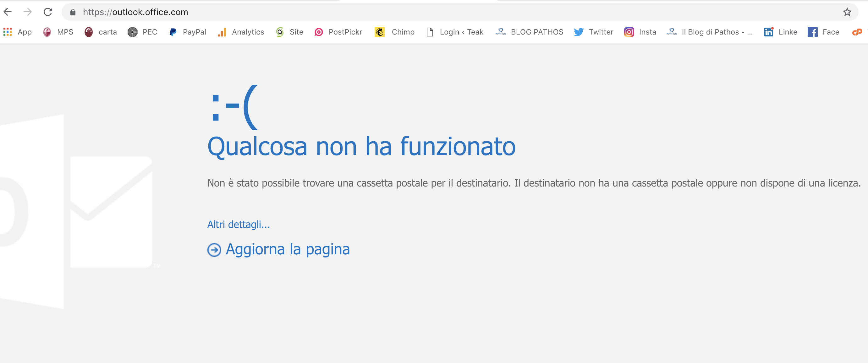868x363 pixels.
Task: Reload the page with the refresh icon
Action: coord(48,12)
